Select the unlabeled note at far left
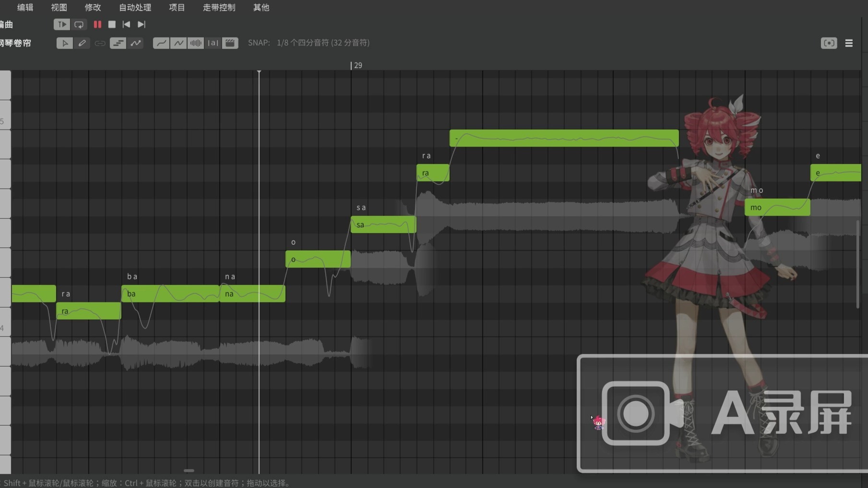The width and height of the screenshot is (868, 488). pyautogui.click(x=34, y=294)
